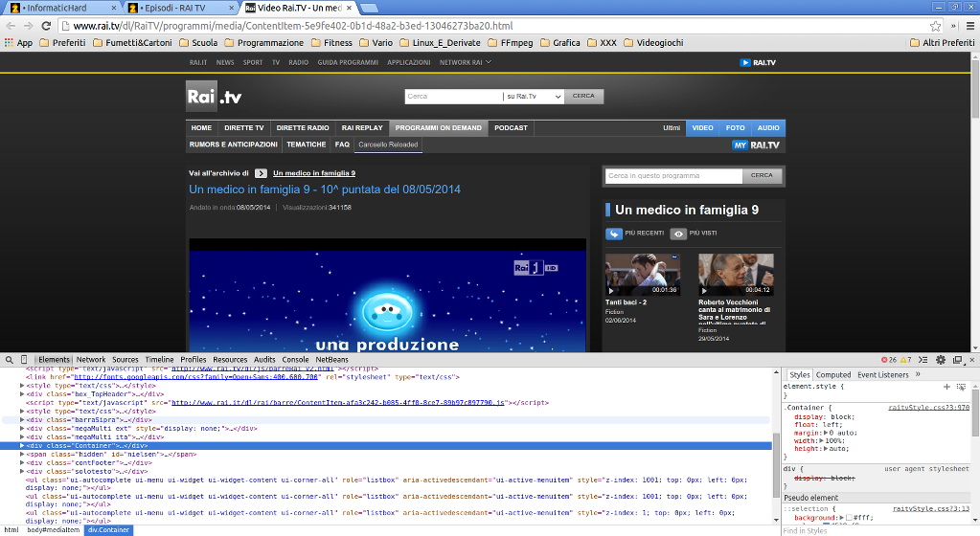Click the MY RAI.TV badge
Screen dimensions: 980x536
point(756,145)
